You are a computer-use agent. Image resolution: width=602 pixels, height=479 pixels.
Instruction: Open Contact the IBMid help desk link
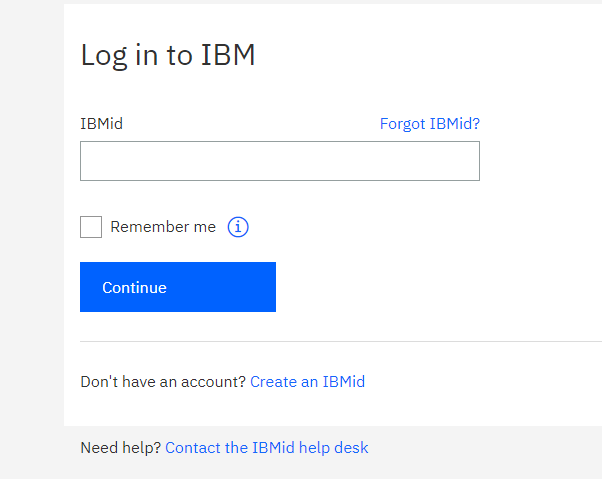[x=266, y=448]
